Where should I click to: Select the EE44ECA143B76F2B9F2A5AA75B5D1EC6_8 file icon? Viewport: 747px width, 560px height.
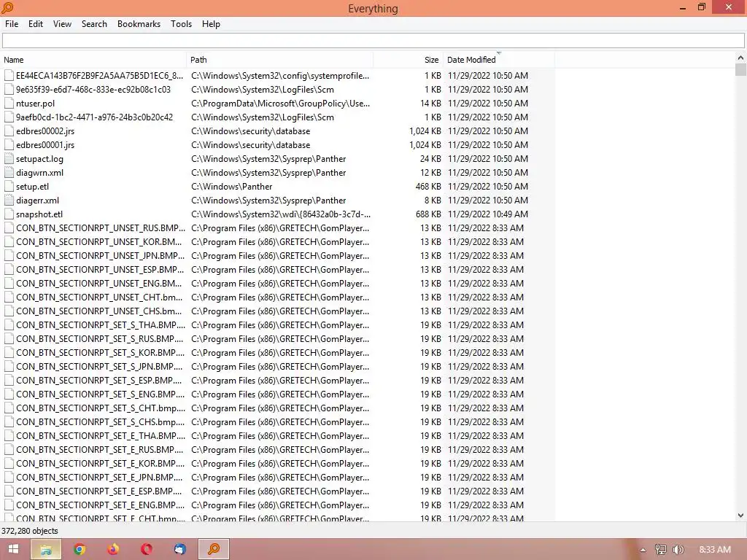(x=9, y=76)
